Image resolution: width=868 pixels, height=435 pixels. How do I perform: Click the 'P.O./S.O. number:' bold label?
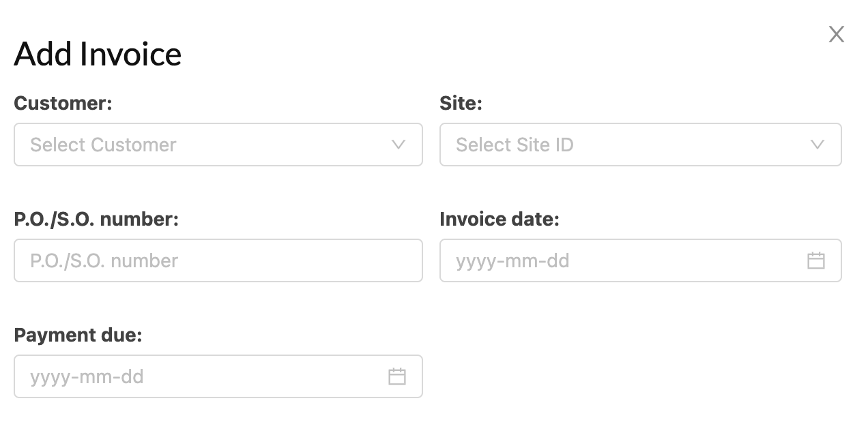(x=96, y=220)
